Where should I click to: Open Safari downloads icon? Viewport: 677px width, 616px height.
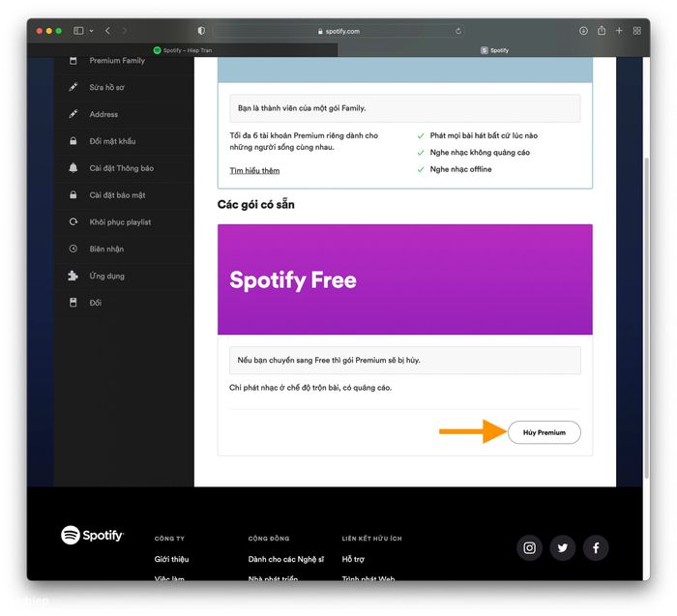coord(583,31)
